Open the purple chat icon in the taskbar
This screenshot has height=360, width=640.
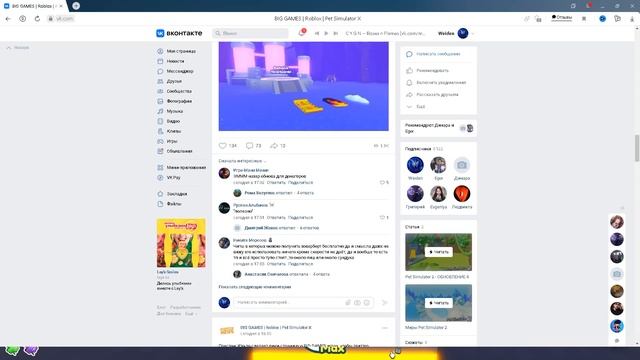tap(31, 350)
